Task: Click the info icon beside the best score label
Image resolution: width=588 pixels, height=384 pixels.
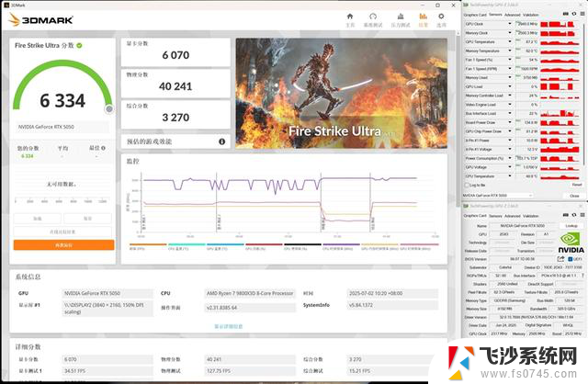Action: [x=103, y=148]
